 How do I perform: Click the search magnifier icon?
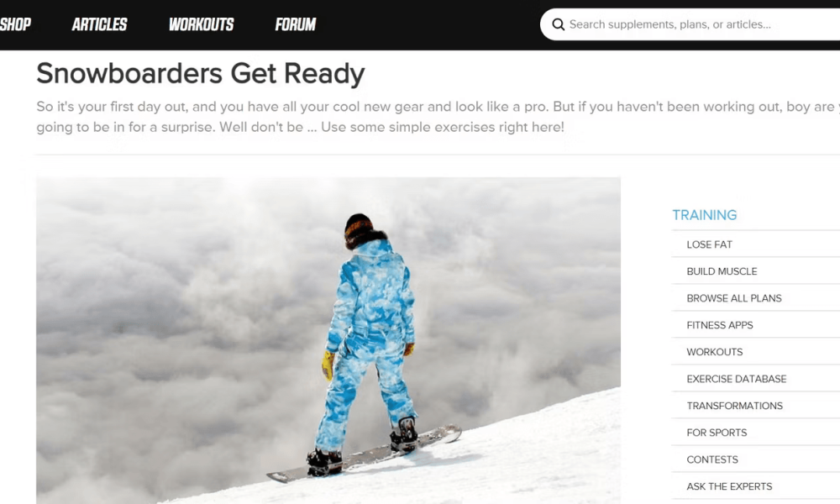click(x=559, y=24)
